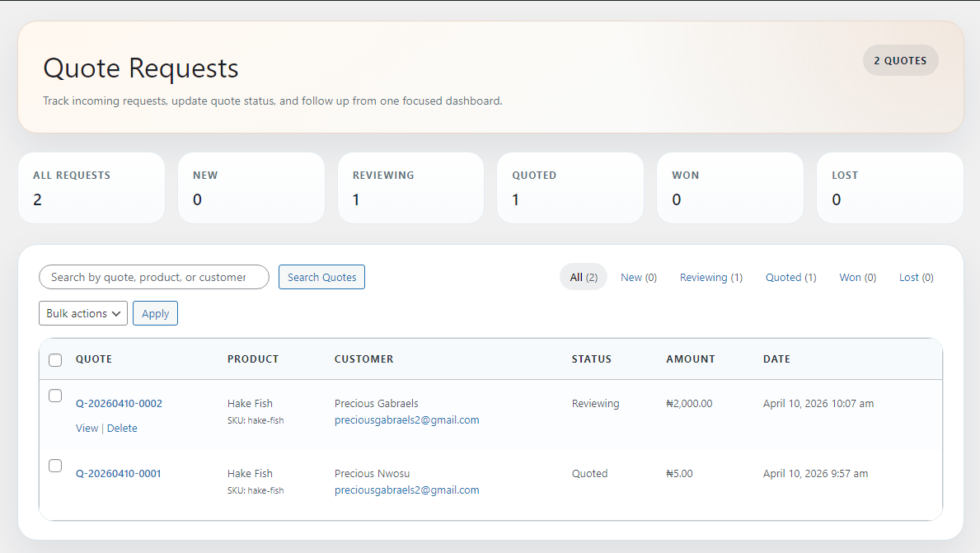980x553 pixels.
Task: Click the 2 QUOTES badge
Action: (900, 60)
